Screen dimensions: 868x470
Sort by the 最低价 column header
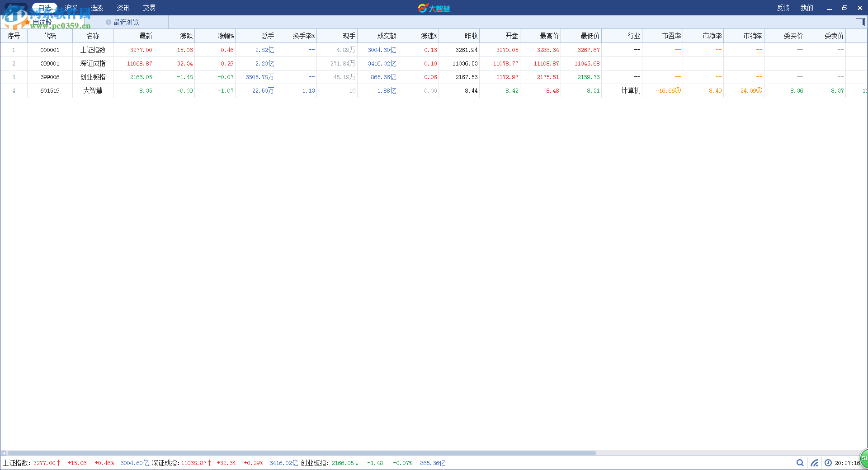pyautogui.click(x=581, y=36)
